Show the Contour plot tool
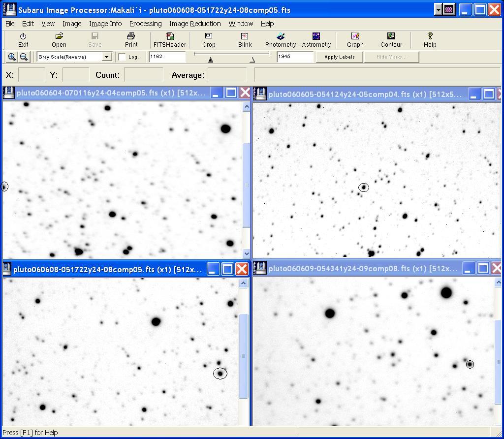The image size is (504, 439). 391,39
